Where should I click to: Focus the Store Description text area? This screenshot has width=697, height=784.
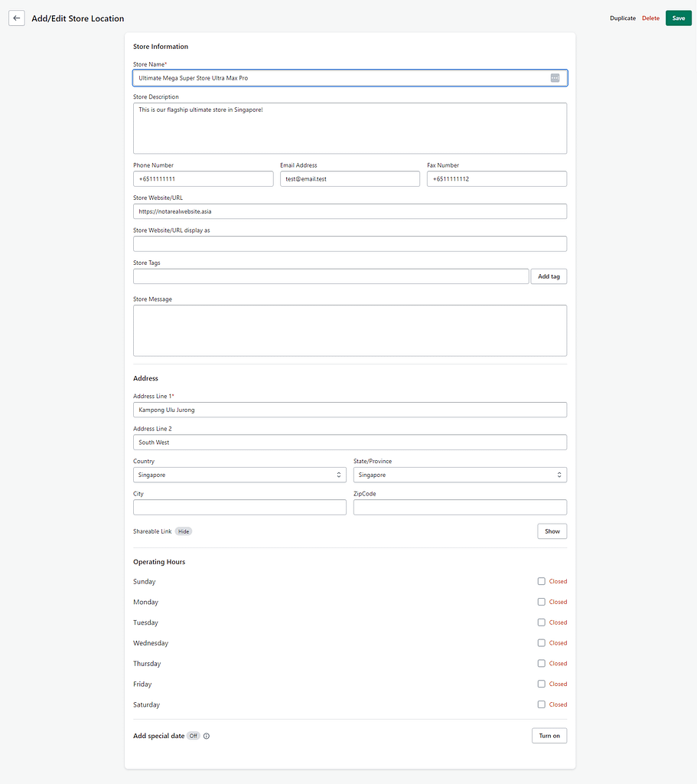tap(350, 129)
